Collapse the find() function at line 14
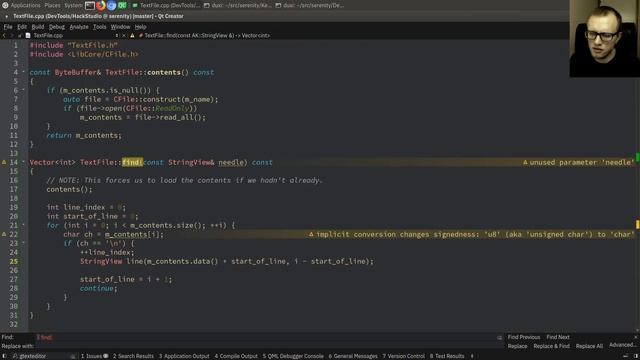This screenshot has width=640, height=360. point(23,162)
